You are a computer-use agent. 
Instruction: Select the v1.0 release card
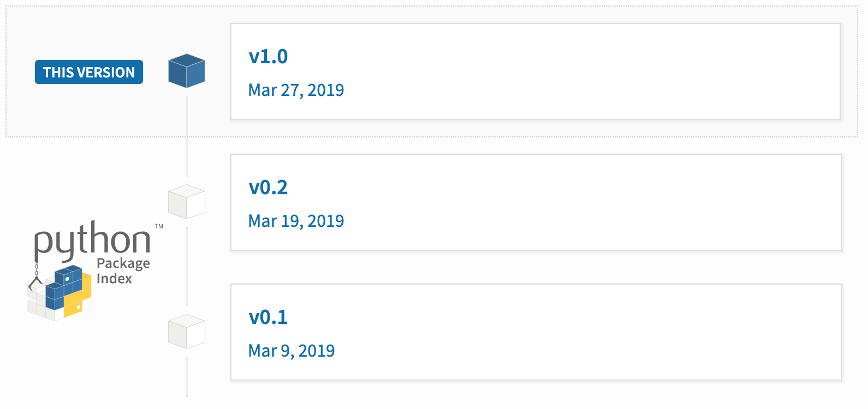pos(536,71)
